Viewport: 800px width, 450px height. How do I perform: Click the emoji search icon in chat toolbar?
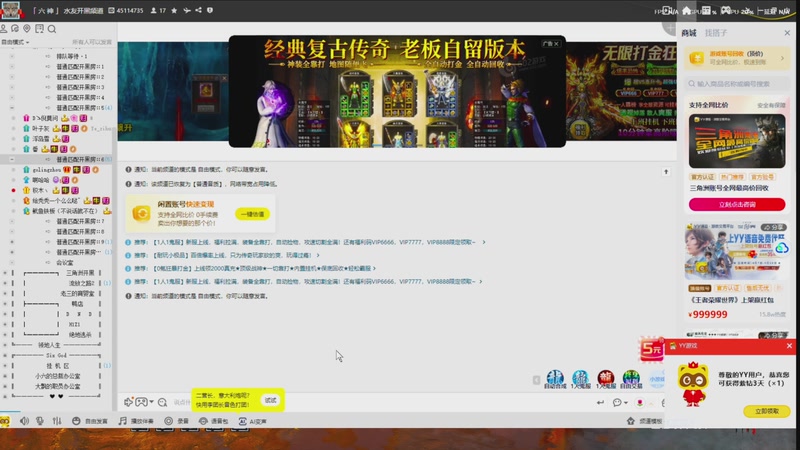[162, 403]
